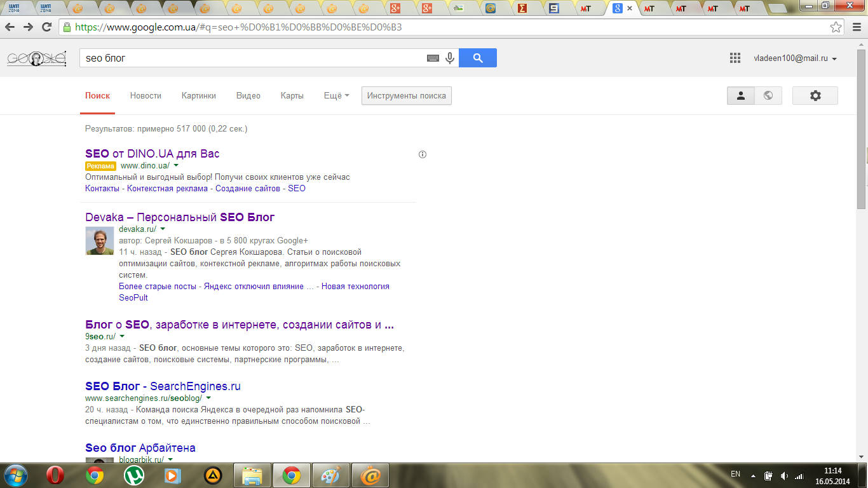Image resolution: width=868 pixels, height=488 pixels.
Task: Start voice search with microphone icon
Action: (450, 58)
